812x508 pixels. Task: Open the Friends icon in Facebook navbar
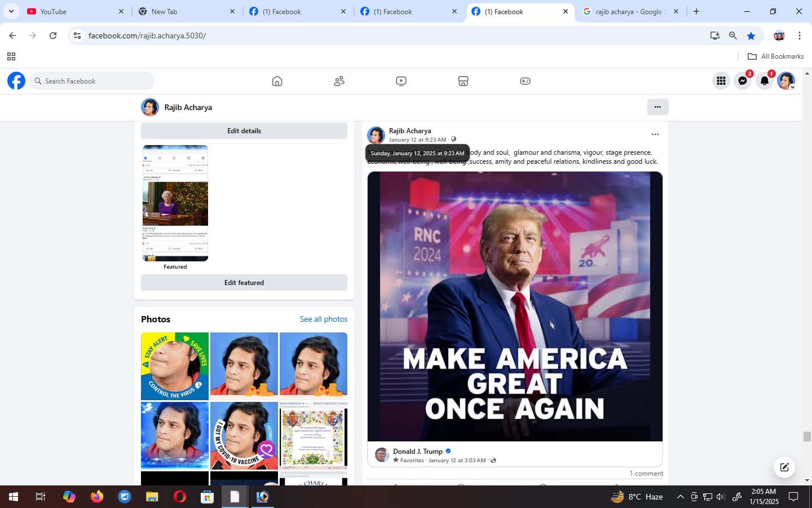(339, 81)
